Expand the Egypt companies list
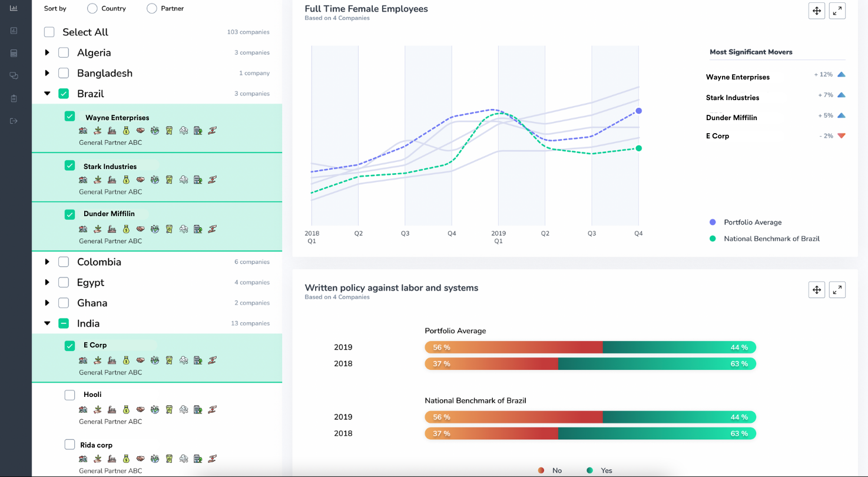The height and width of the screenshot is (477, 868). pyautogui.click(x=48, y=282)
